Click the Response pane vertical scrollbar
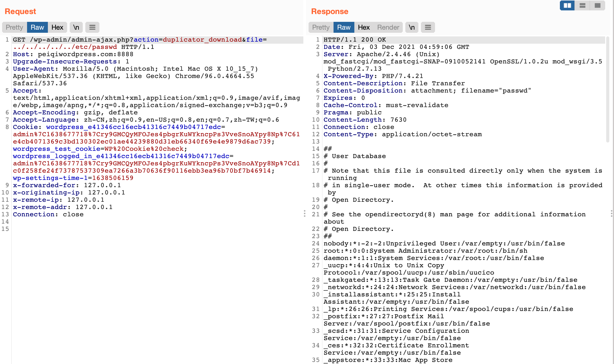The width and height of the screenshot is (614, 364). coord(607,90)
